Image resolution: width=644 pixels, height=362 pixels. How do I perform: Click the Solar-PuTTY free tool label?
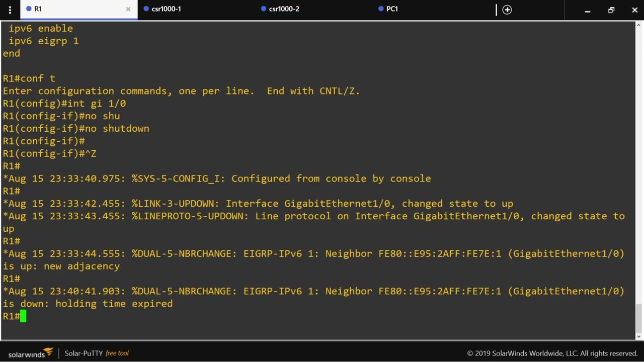97,353
